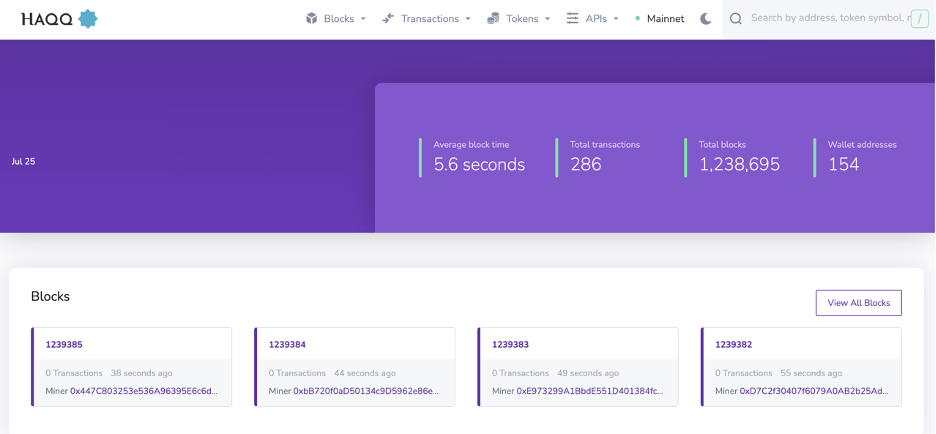Click the Wallet addresses 154 value

(843, 165)
